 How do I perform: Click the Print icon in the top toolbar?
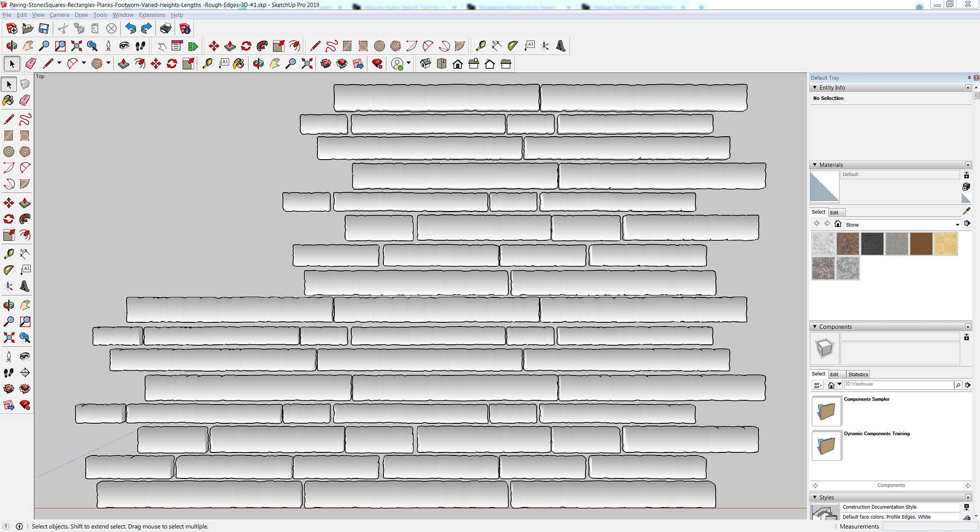click(165, 29)
